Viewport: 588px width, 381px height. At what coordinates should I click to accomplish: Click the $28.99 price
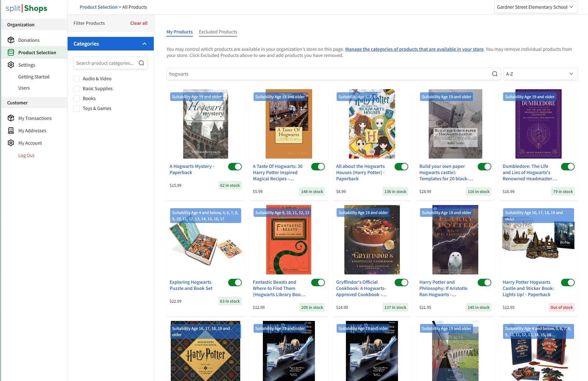425,191
